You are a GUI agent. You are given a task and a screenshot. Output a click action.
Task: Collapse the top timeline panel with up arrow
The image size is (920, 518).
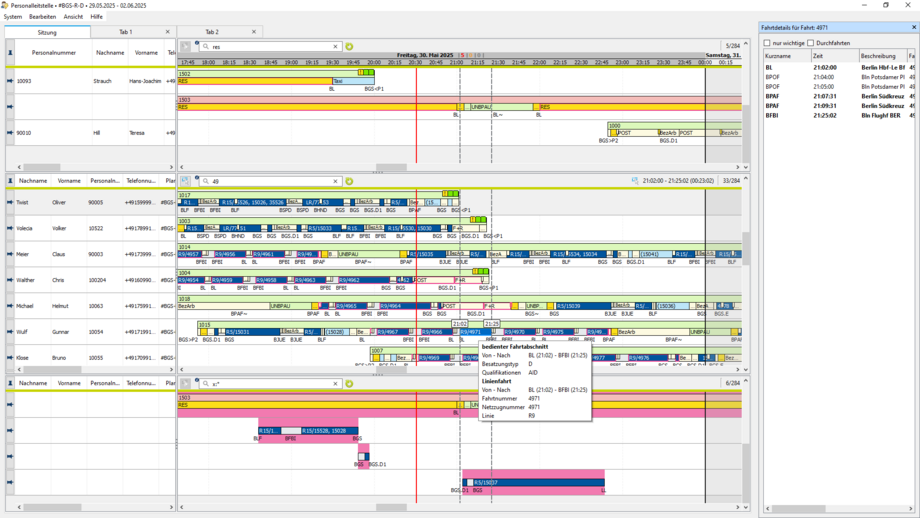pos(745,46)
